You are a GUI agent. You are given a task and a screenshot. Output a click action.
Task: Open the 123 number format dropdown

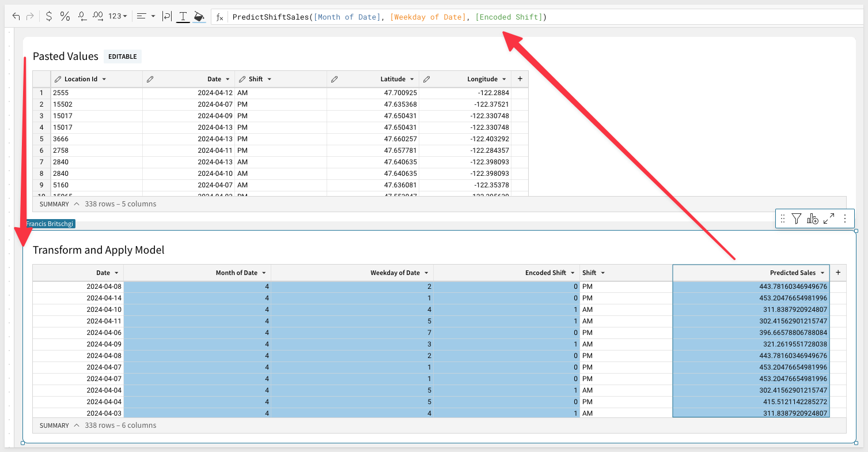click(x=117, y=17)
